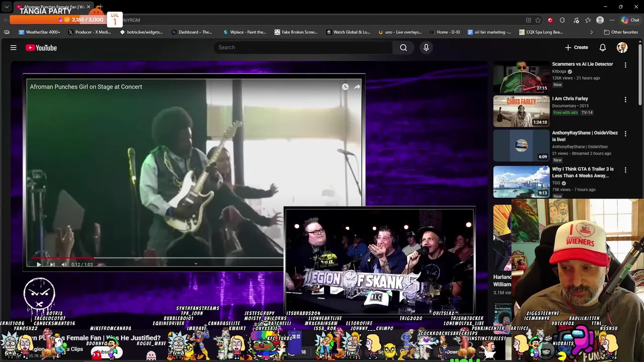Open the Producer - X Medi... bookmark

coord(89,32)
